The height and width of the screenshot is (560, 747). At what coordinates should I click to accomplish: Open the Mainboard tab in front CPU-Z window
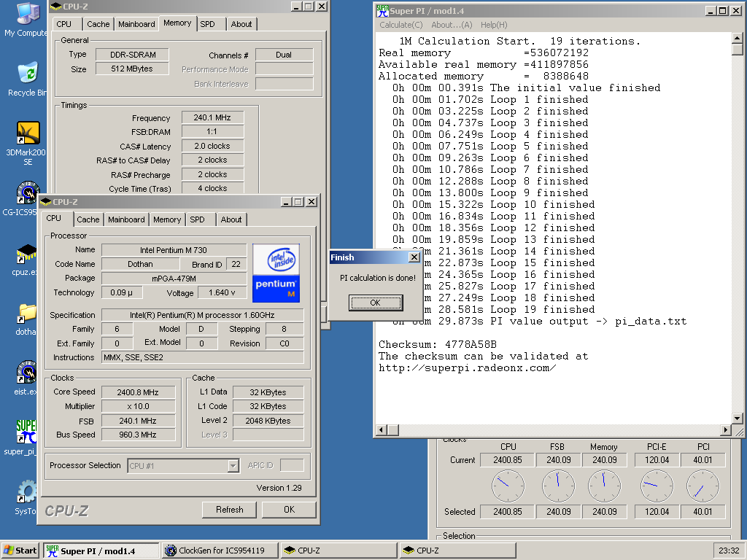(x=126, y=219)
